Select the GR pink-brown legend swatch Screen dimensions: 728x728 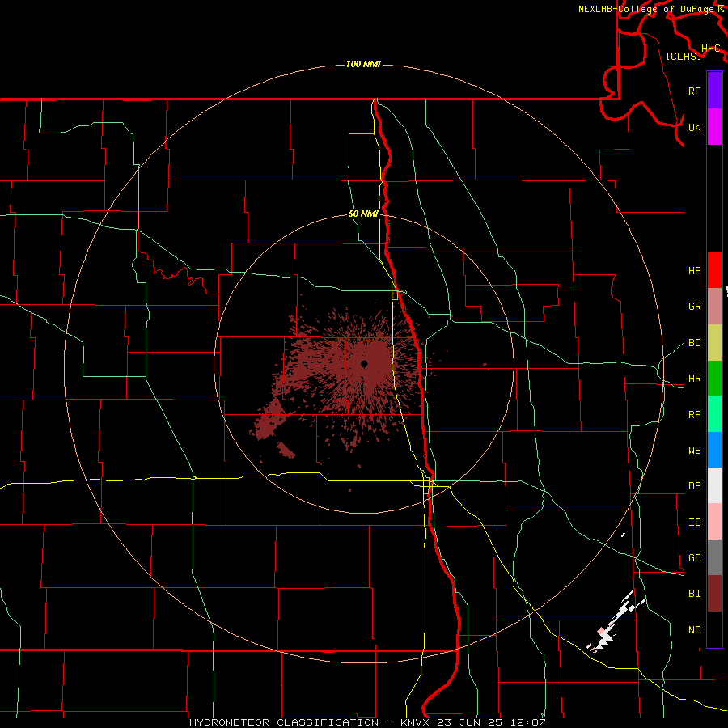click(714, 307)
